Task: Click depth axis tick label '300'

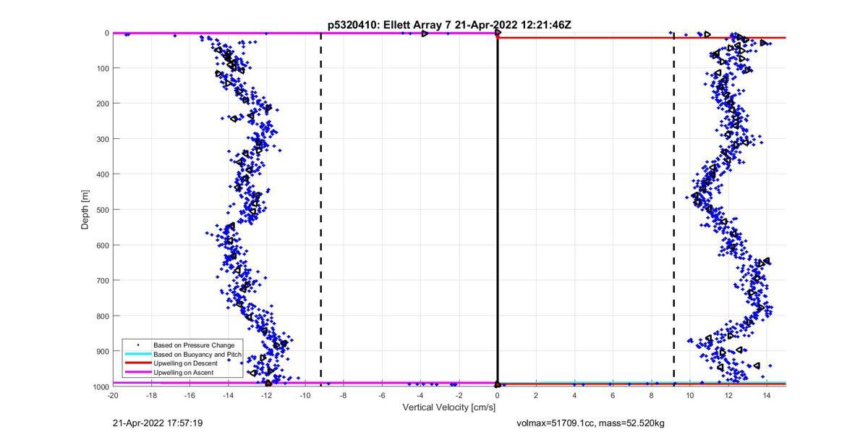Action: pos(102,139)
